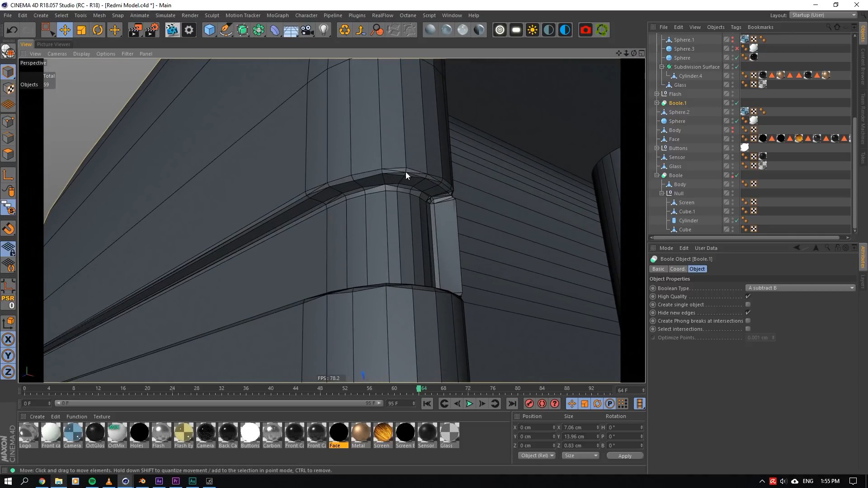Add a light object from toolbar
868x488 pixels.
pos(324,30)
